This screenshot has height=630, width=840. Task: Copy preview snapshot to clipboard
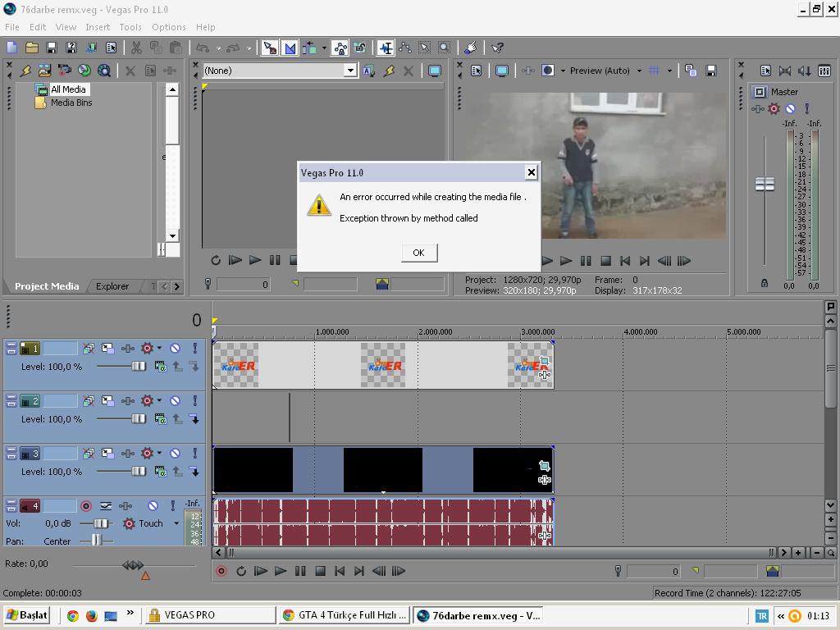click(691, 71)
